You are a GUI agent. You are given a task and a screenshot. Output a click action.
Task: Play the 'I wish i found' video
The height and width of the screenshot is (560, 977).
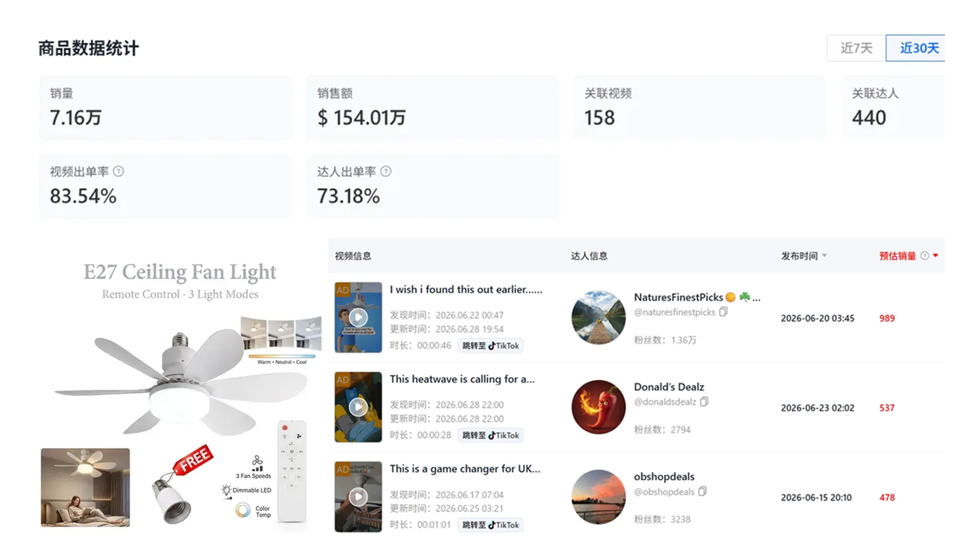click(x=358, y=317)
